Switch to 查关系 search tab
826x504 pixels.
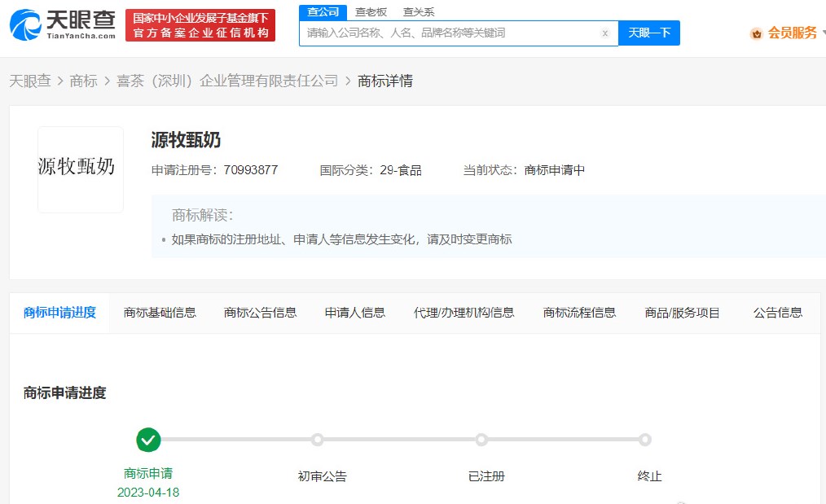419,12
